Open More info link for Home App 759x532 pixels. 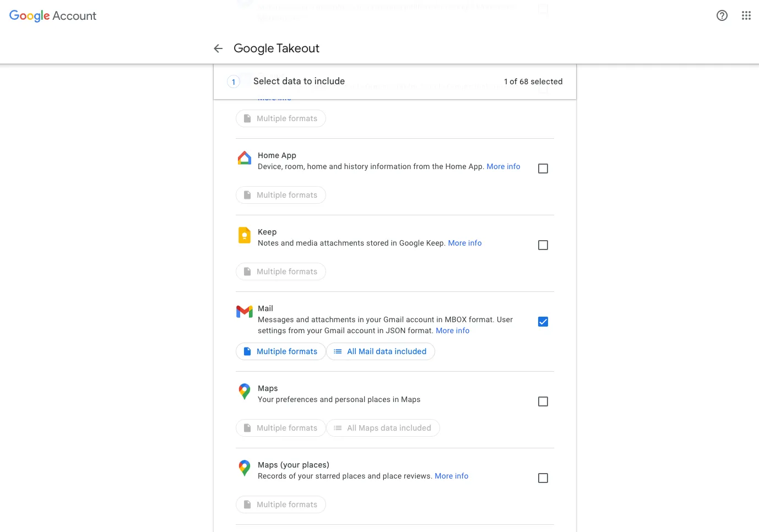503,166
